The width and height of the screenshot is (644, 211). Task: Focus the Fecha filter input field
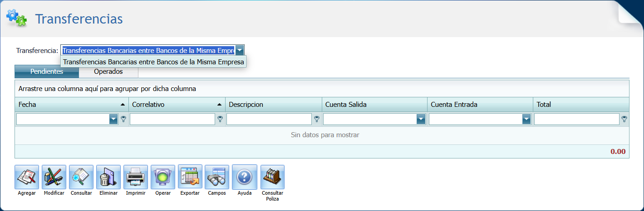63,119
